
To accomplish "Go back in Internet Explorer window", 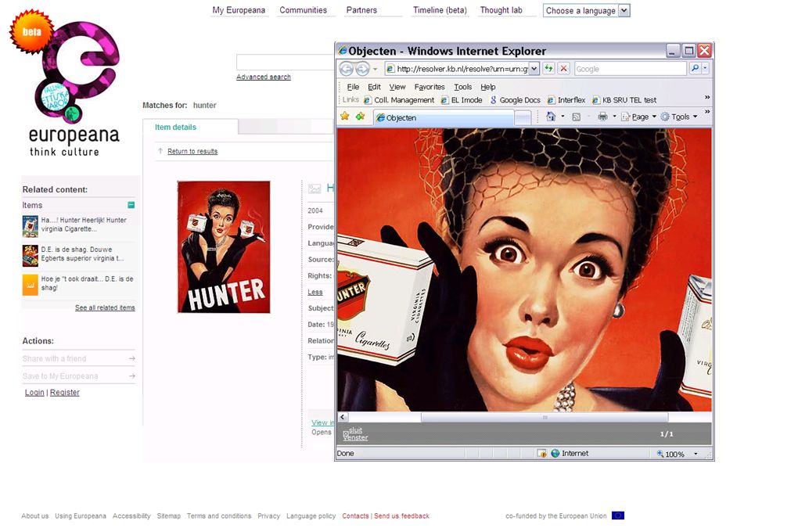I will tap(346, 69).
